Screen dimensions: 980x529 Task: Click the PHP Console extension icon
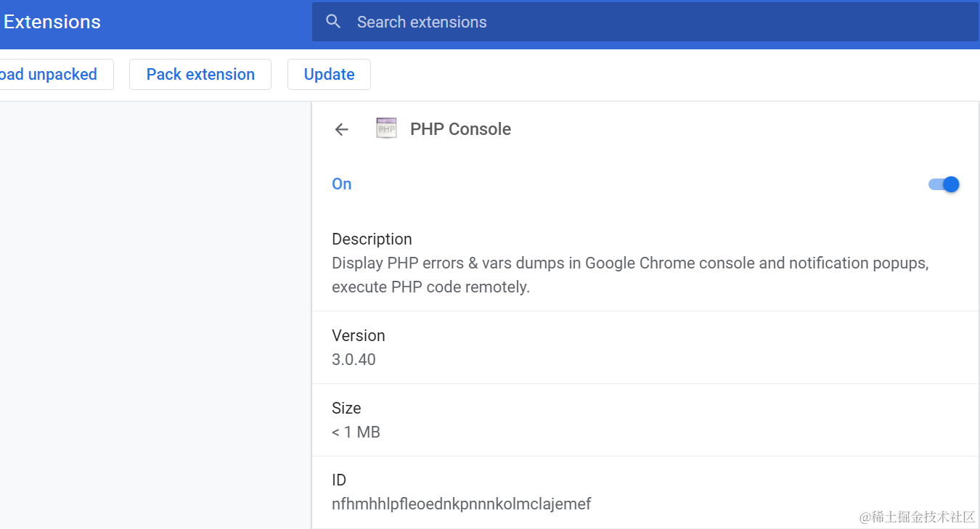click(386, 128)
